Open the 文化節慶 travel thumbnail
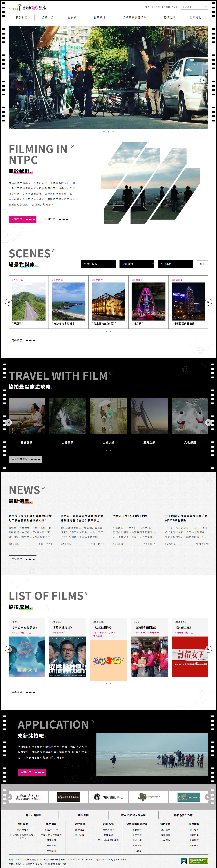 190,416
